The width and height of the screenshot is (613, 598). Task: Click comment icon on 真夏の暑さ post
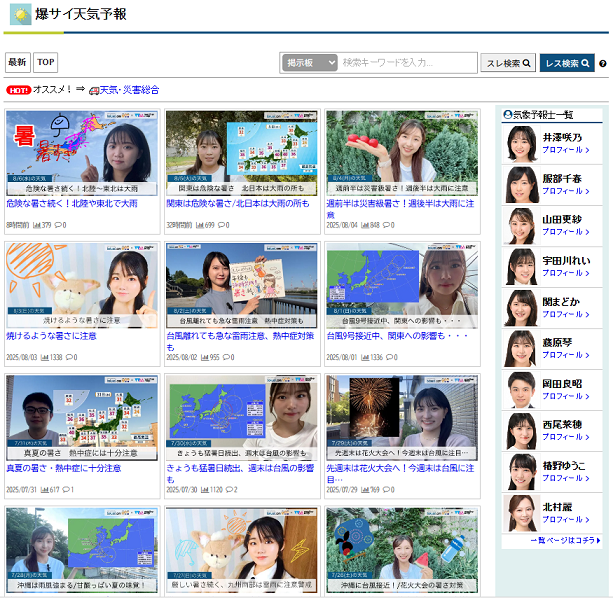(x=66, y=489)
